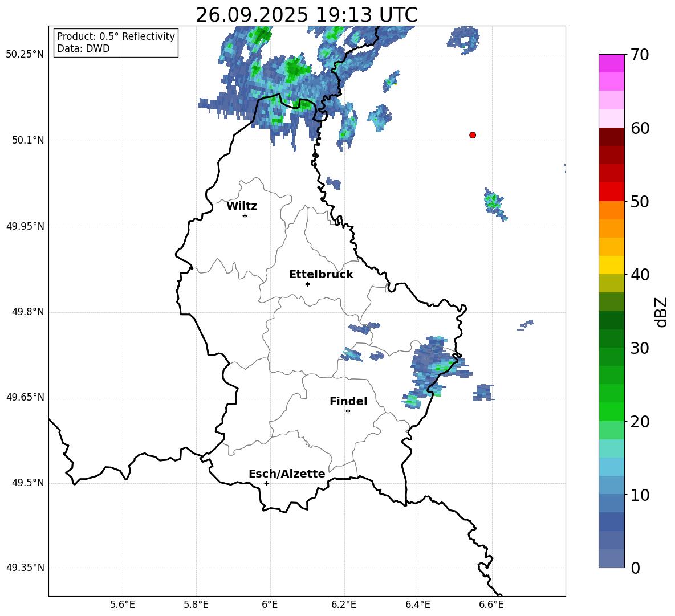
Task: Click the dBZ colorbar axis label
Action: [662, 312]
